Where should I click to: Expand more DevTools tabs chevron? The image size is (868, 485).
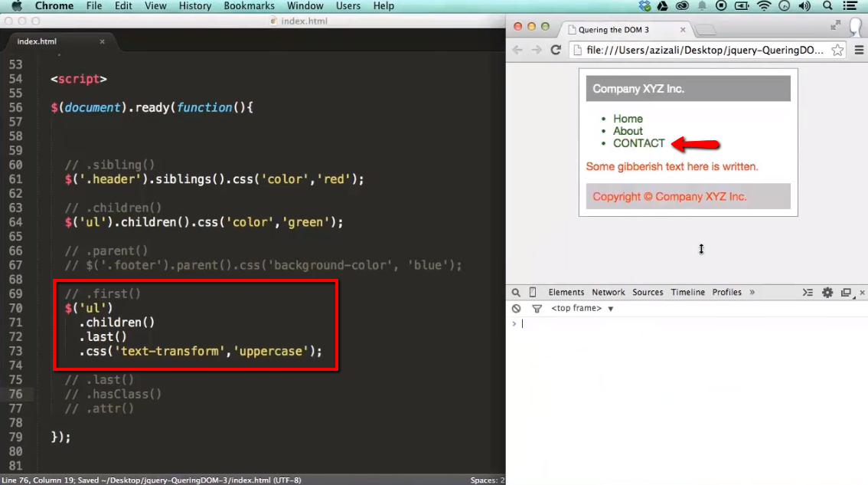pos(752,292)
